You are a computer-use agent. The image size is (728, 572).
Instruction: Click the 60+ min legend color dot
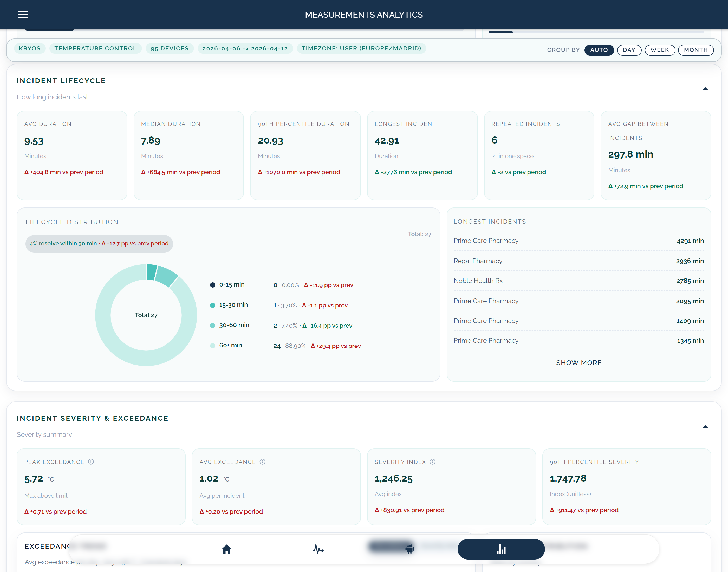tap(213, 345)
